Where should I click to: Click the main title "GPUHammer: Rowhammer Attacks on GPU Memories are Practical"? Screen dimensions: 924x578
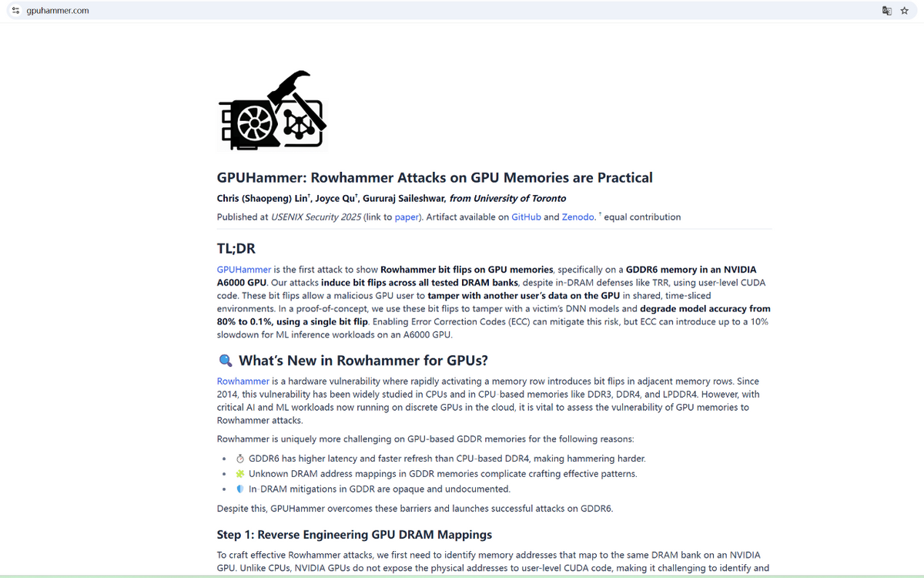[x=435, y=178]
